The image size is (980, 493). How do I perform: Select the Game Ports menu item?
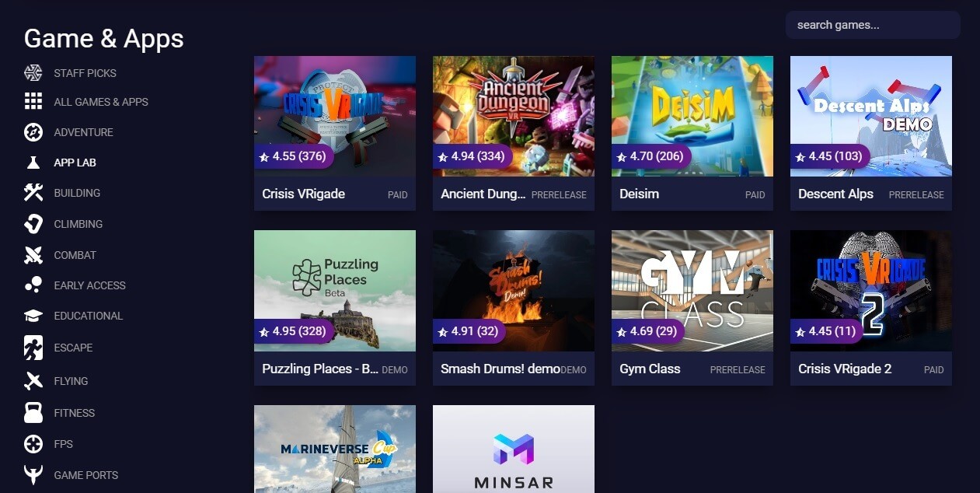click(85, 475)
